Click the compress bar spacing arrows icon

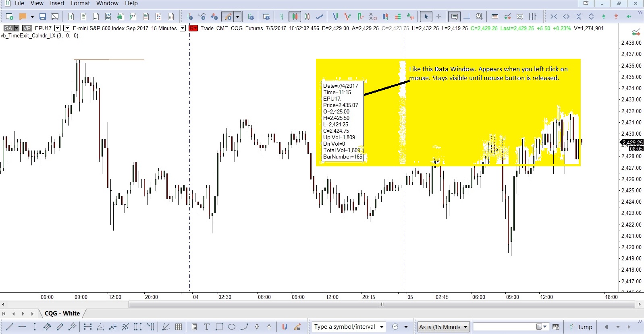point(554,16)
